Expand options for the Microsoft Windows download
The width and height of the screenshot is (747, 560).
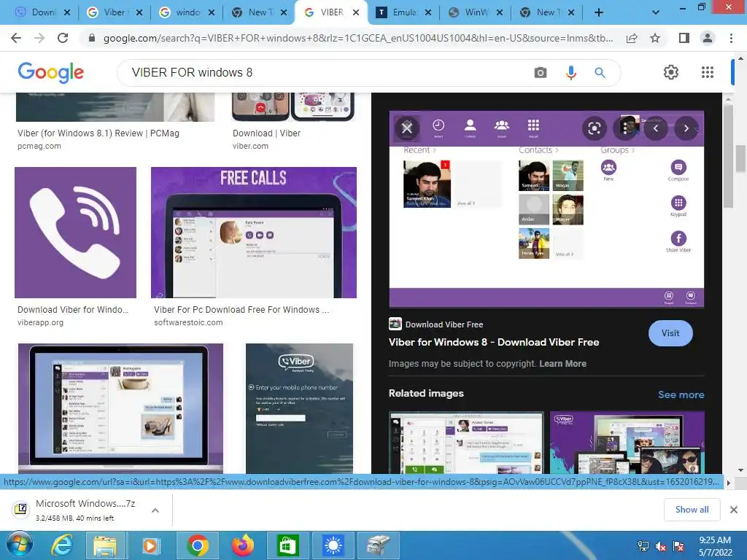pyautogui.click(x=155, y=510)
